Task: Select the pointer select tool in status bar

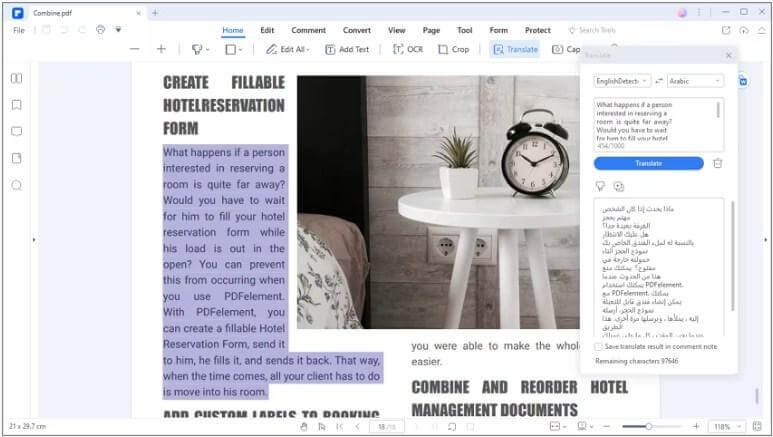Action: pos(322,427)
